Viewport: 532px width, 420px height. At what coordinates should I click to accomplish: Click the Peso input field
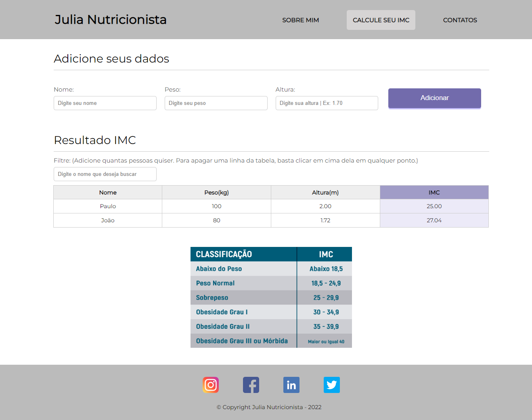pyautogui.click(x=216, y=103)
